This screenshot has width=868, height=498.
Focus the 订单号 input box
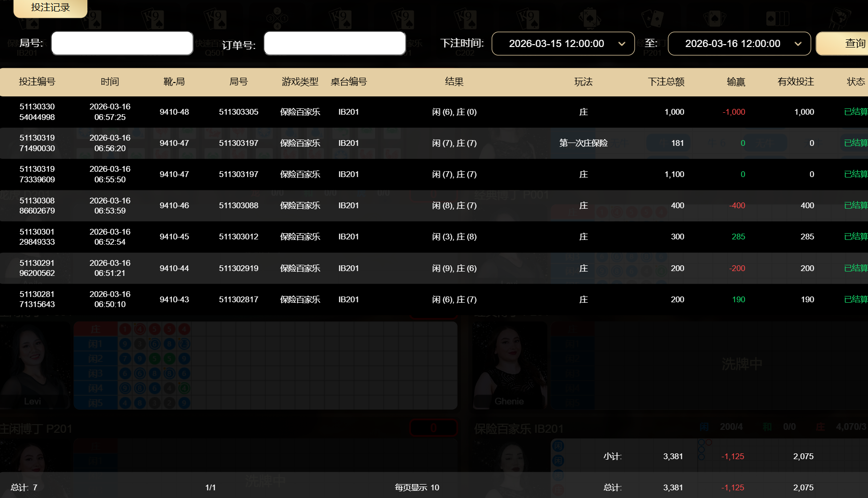(x=335, y=44)
